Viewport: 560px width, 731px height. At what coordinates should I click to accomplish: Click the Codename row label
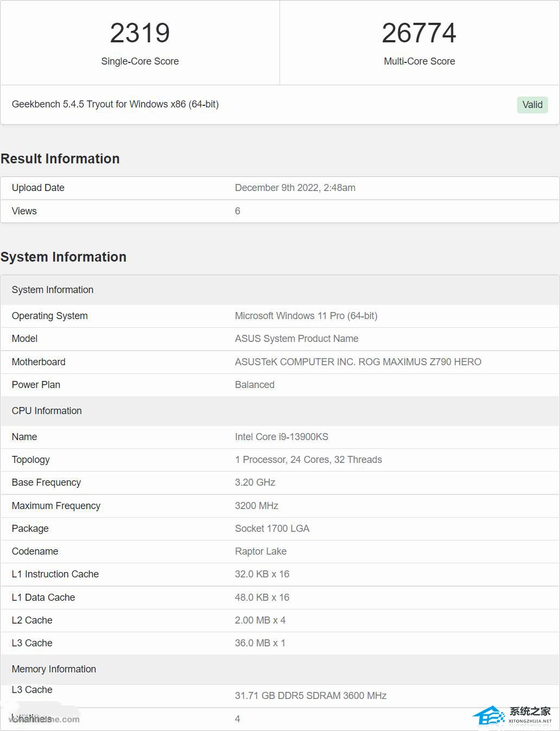[x=35, y=551]
